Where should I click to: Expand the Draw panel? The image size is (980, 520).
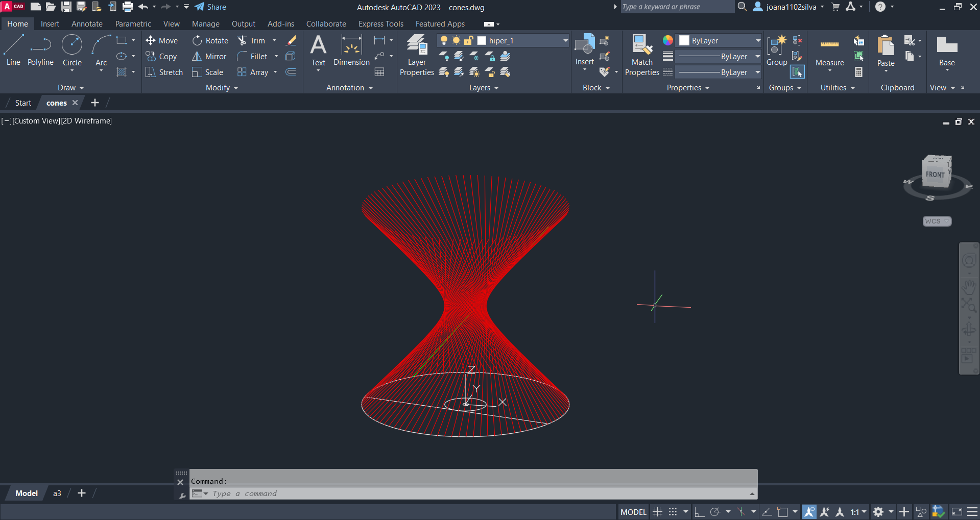(x=70, y=88)
